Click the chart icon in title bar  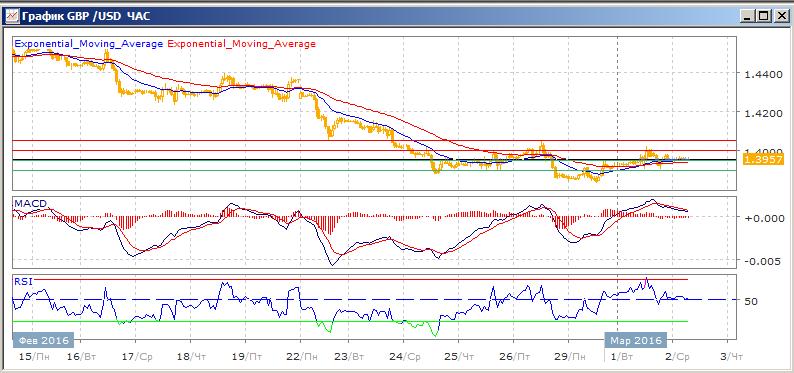11,16
